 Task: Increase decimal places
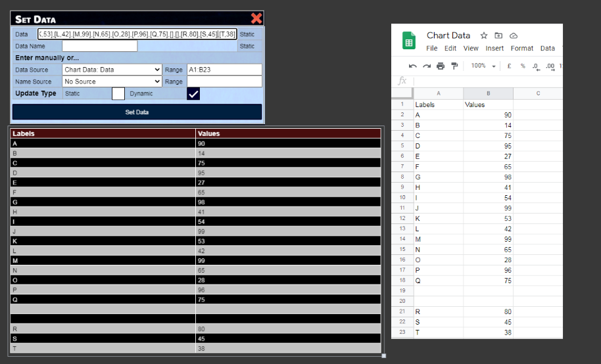pyautogui.click(x=550, y=66)
